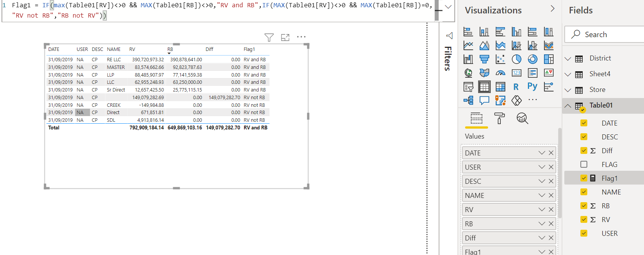The height and width of the screenshot is (255, 644).
Task: Select the Stacked column chart visual
Action: pyautogui.click(x=484, y=32)
